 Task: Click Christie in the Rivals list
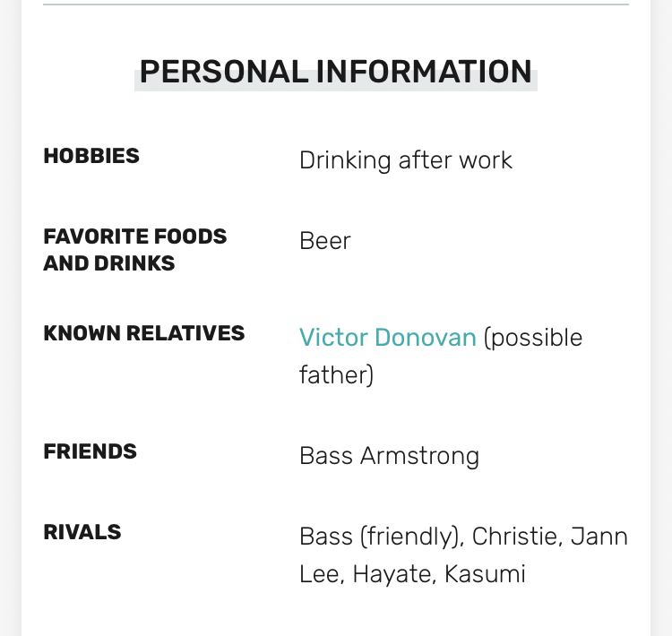coord(513,537)
